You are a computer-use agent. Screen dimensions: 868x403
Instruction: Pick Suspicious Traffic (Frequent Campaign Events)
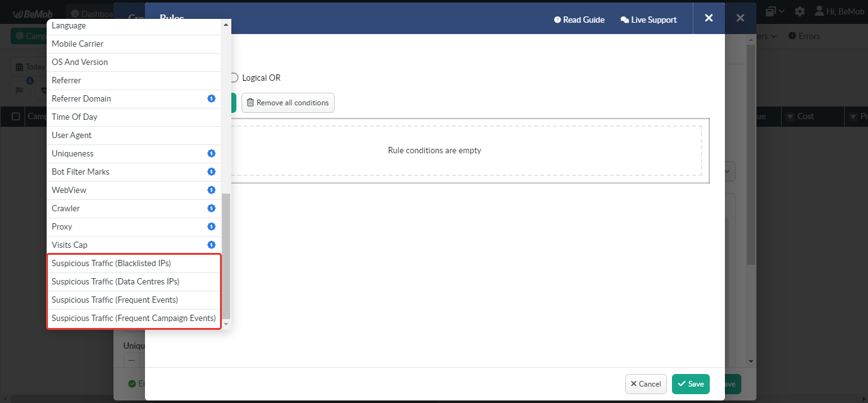[134, 318]
